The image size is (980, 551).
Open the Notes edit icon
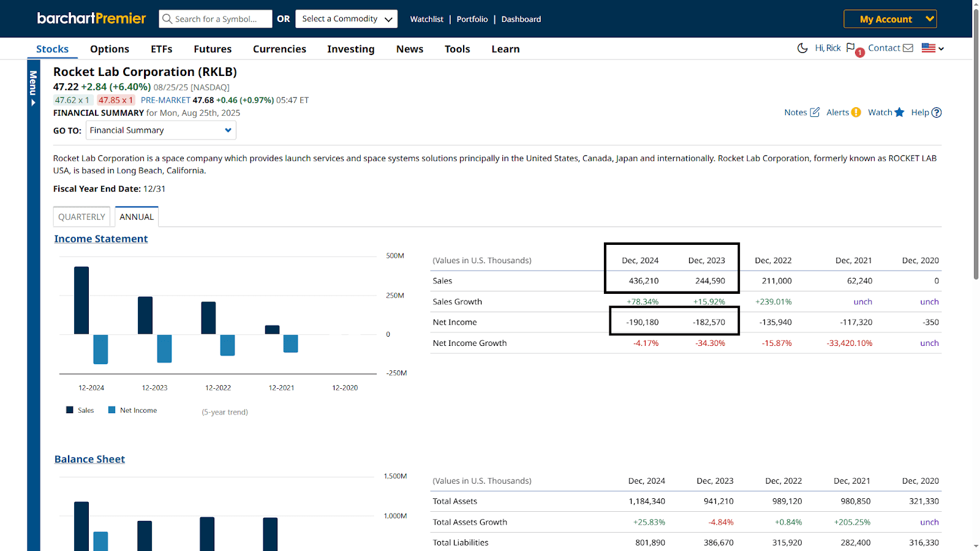tap(815, 112)
